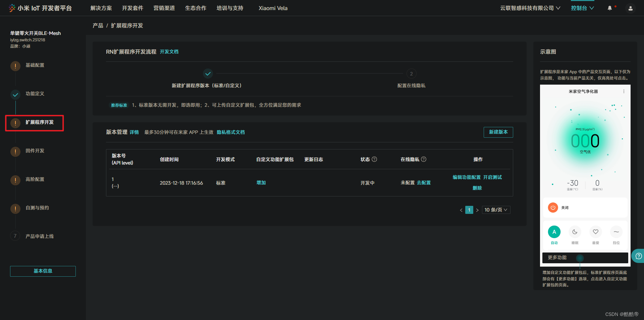Open the 营销渠道 menu
The width and height of the screenshot is (644, 320).
click(164, 8)
